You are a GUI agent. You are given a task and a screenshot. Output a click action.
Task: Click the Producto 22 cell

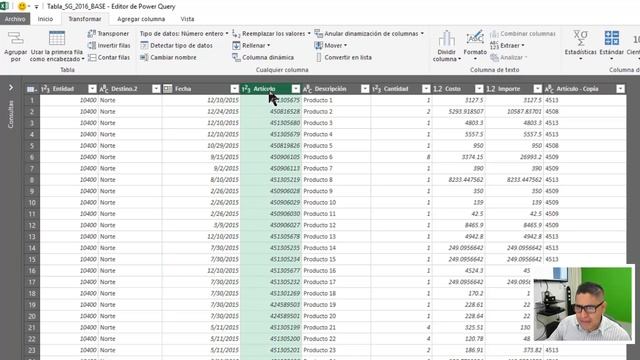click(x=336, y=339)
